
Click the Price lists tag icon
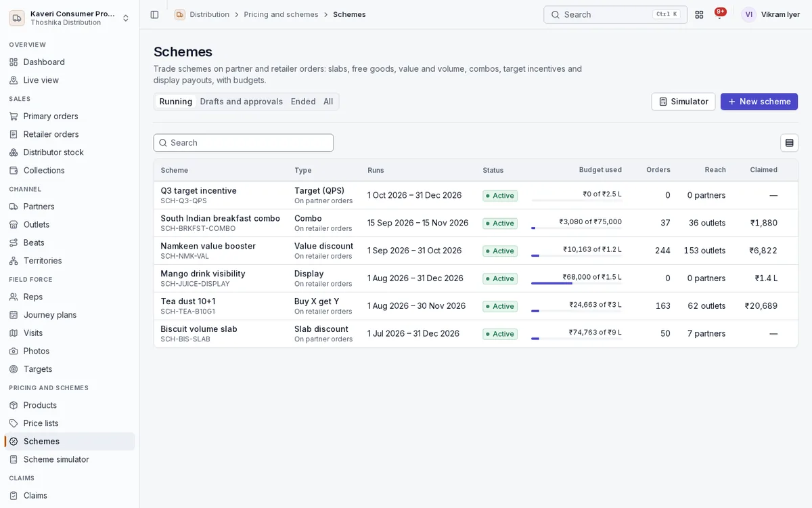tap(14, 423)
